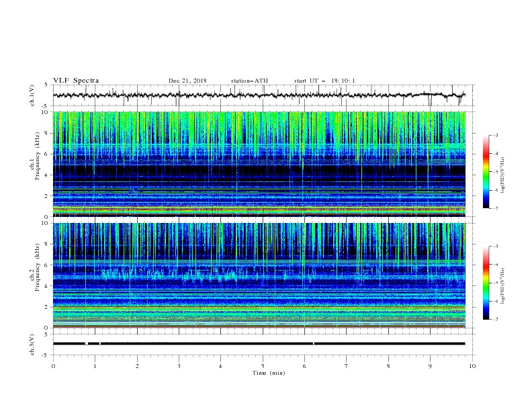Click the ch.2 spectrogram color scale bar
This screenshot has width=532, height=411.
click(486, 283)
